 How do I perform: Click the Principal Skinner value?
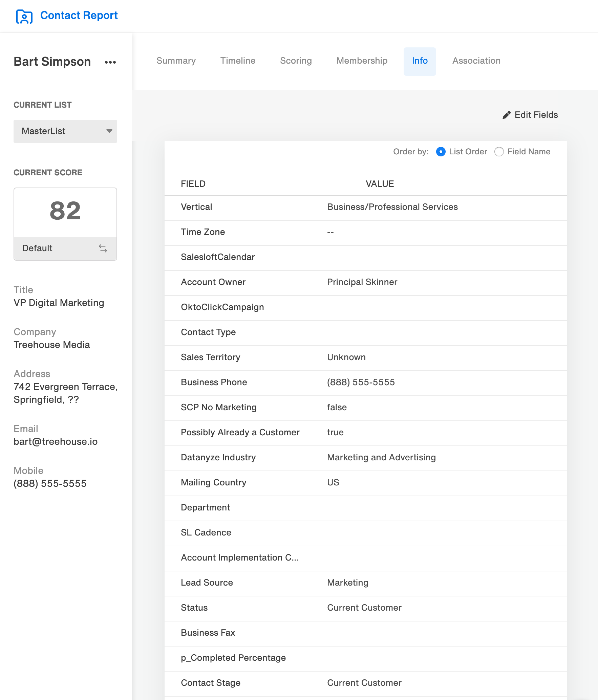362,282
